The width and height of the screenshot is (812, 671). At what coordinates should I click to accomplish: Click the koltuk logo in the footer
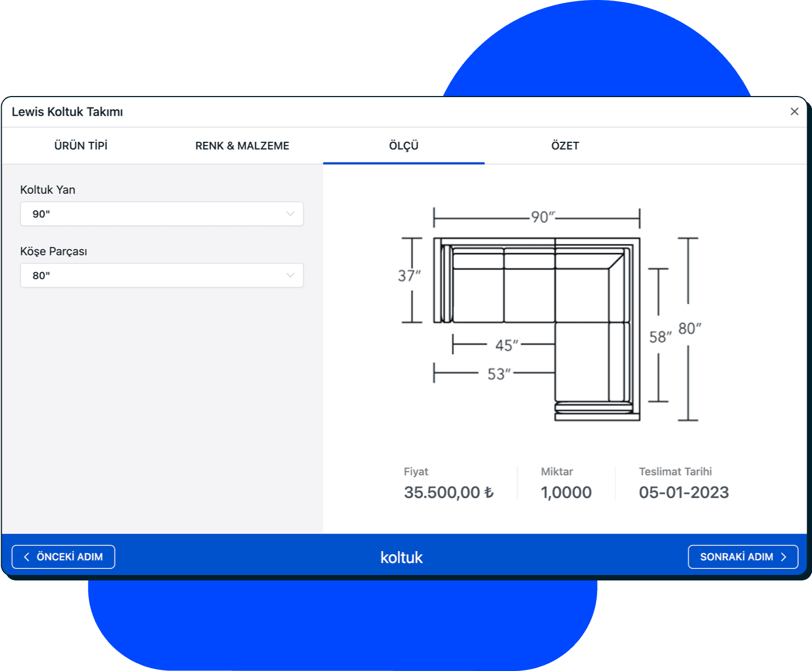point(401,558)
